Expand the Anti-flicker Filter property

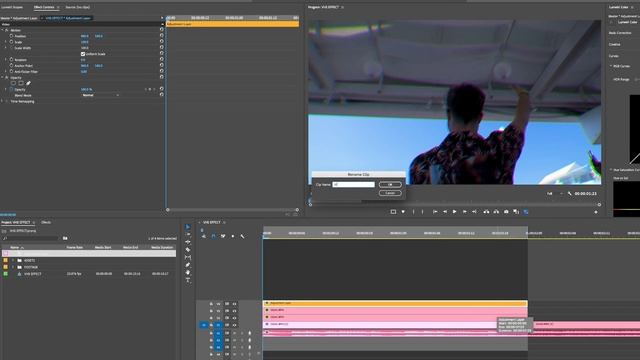[6, 71]
